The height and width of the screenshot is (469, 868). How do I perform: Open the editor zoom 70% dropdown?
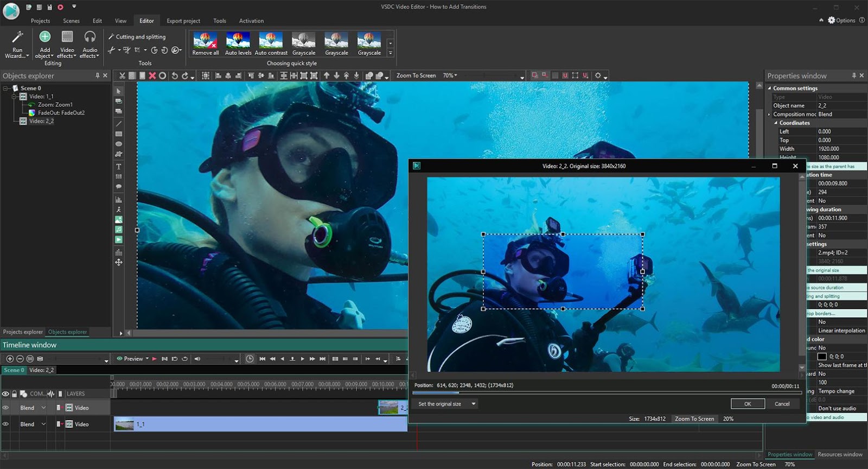[450, 75]
